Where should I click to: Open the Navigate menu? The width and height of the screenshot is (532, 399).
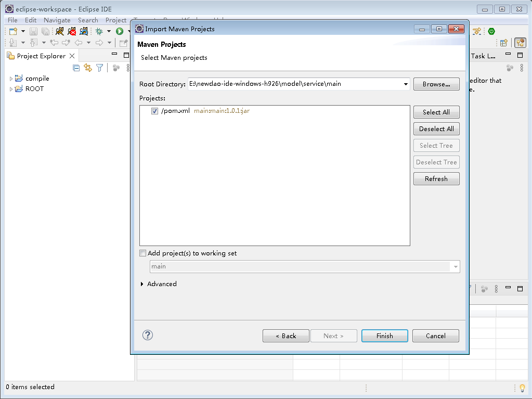pyautogui.click(x=57, y=20)
